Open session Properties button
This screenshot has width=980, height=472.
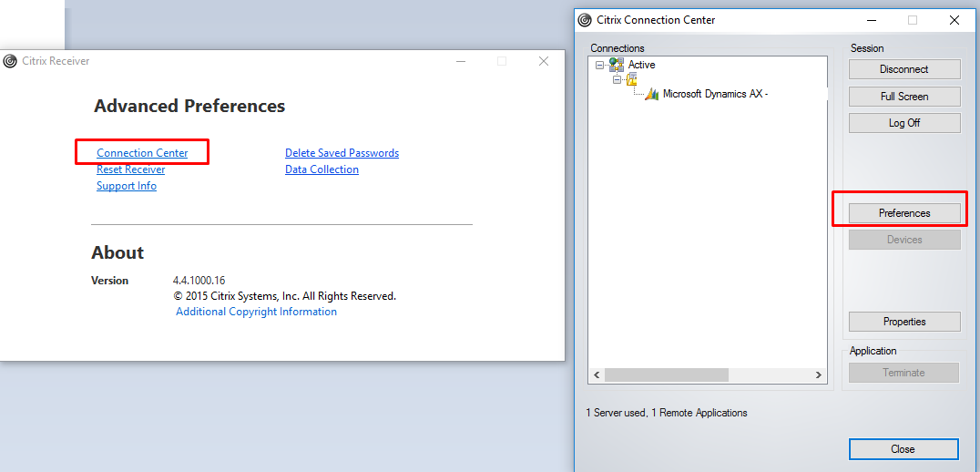903,322
